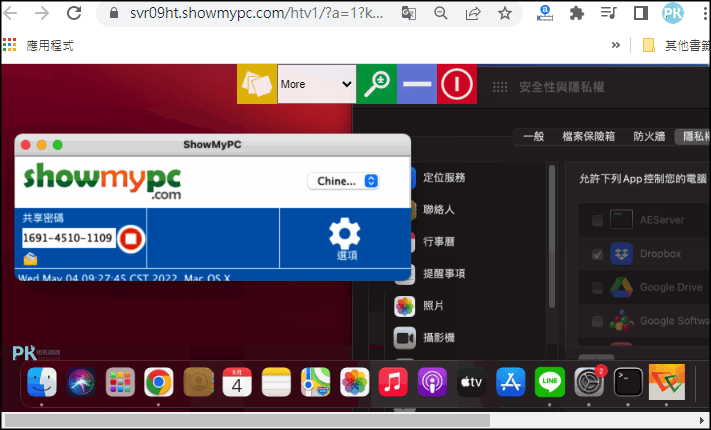The height and width of the screenshot is (430, 711).
Task: Click the email envelope icon under password
Action: 30,259
